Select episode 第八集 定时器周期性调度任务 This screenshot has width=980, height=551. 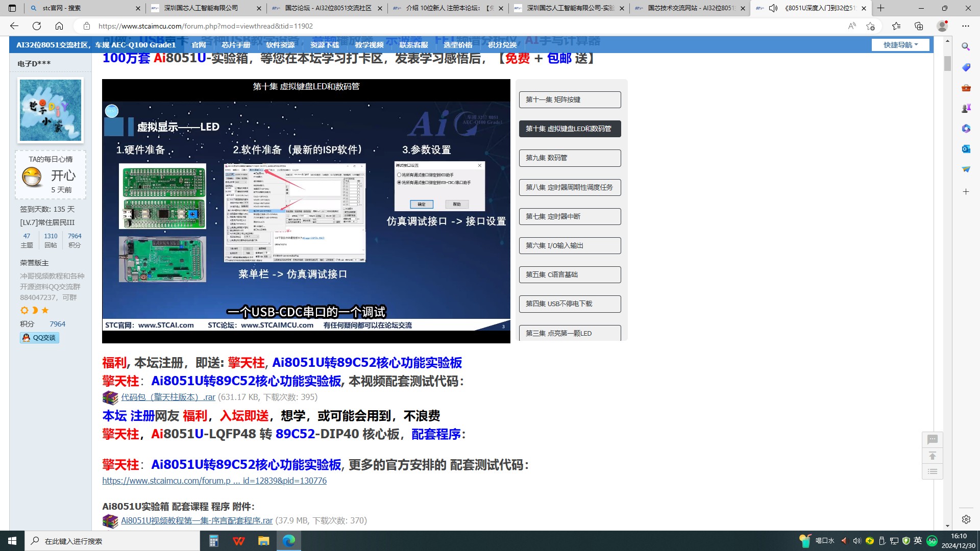(570, 187)
